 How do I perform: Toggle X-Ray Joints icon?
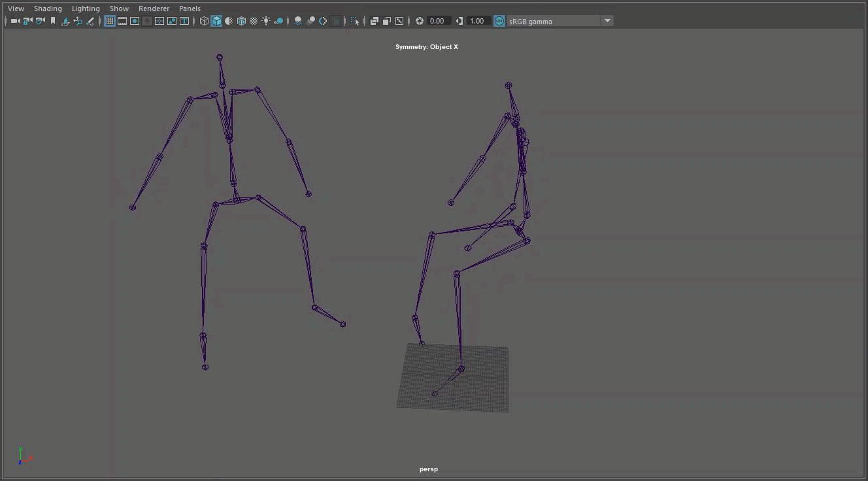point(399,21)
